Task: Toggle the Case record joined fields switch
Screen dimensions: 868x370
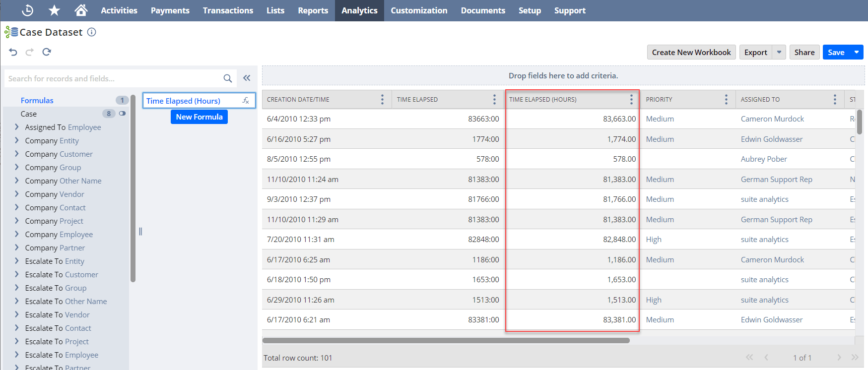Action: point(122,114)
